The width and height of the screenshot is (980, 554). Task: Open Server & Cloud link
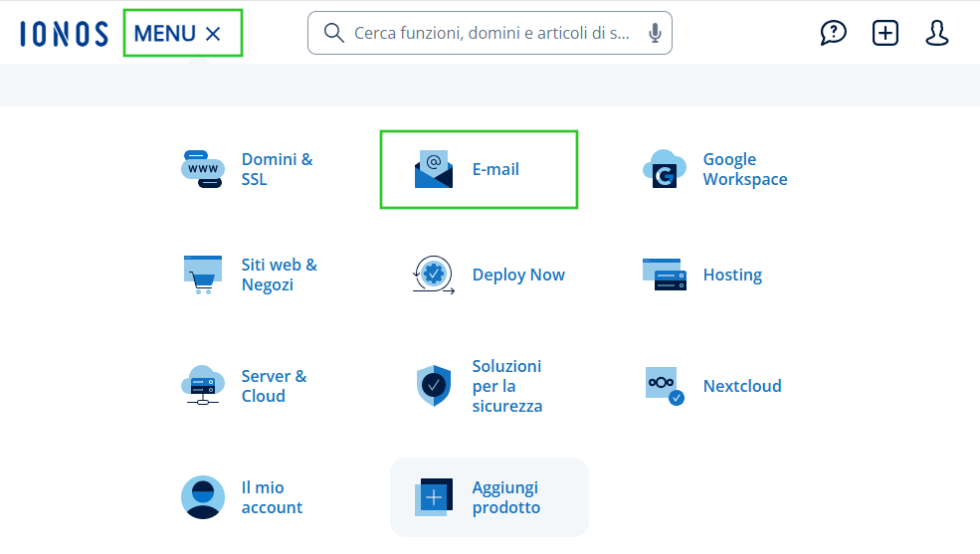click(274, 386)
